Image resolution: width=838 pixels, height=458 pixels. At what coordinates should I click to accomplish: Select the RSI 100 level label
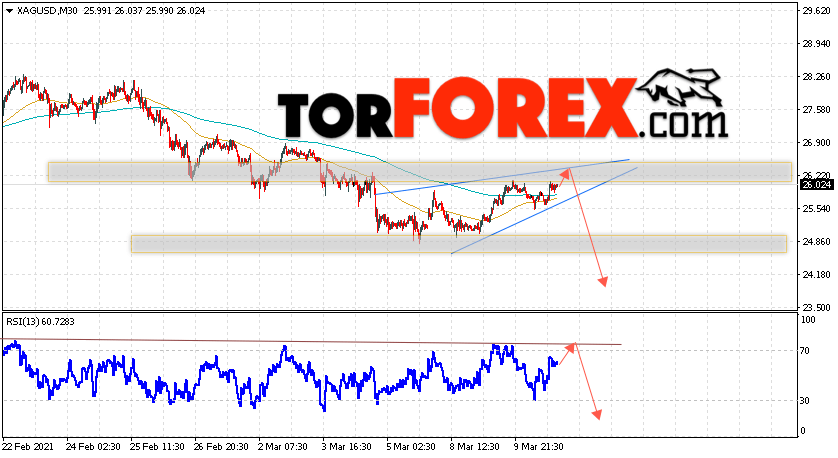click(809, 320)
